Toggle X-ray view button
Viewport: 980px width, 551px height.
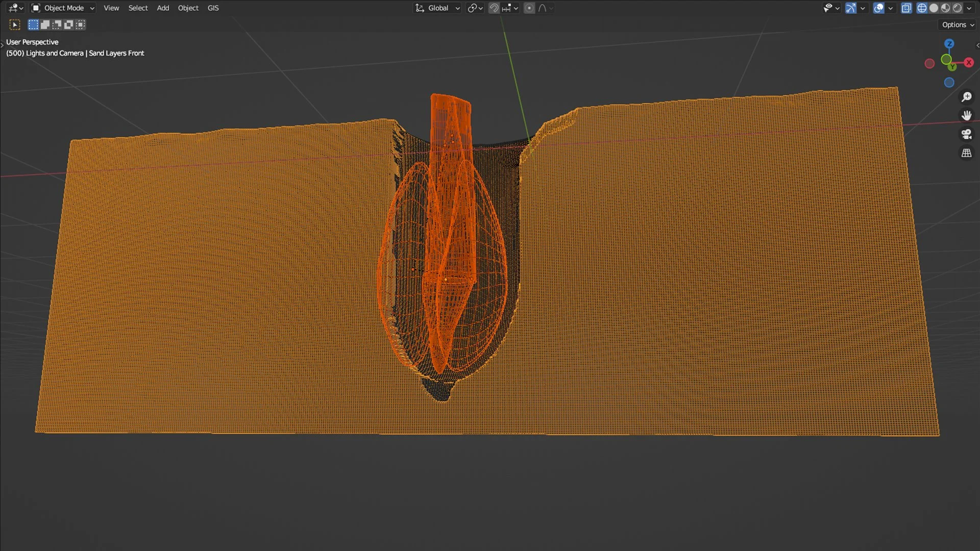(906, 8)
